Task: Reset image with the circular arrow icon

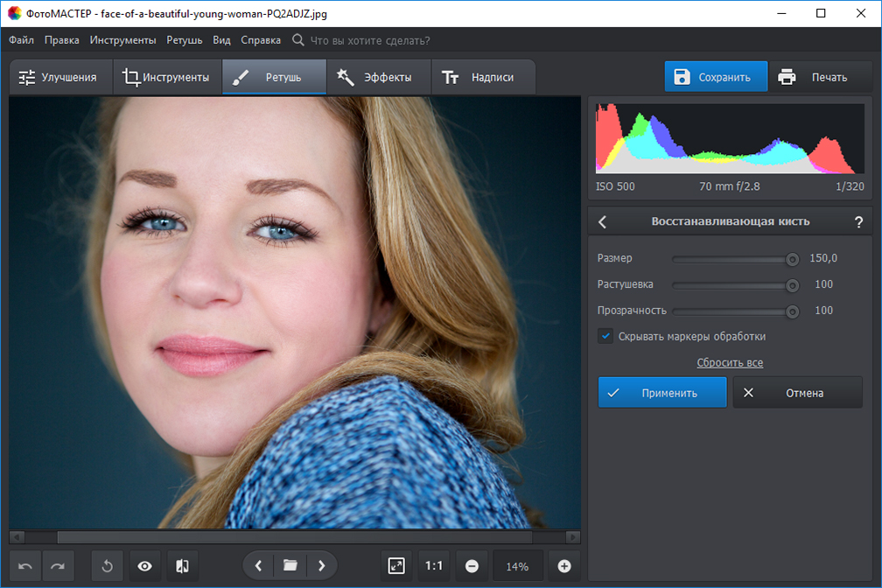Action: coord(108,566)
